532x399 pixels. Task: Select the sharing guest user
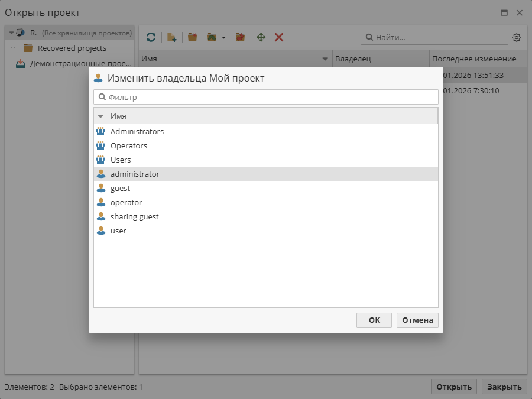[134, 216]
